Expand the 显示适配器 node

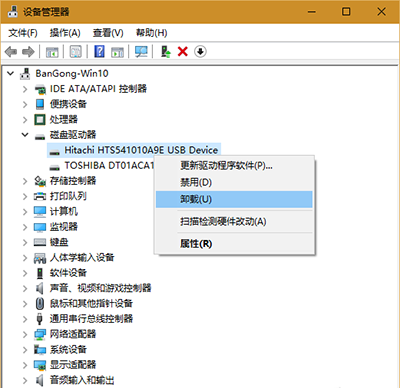point(25,365)
